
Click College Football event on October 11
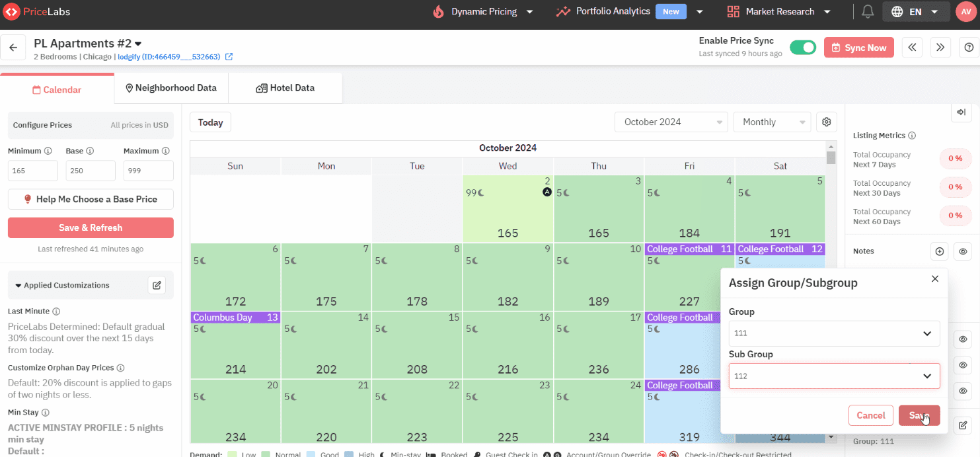(689, 249)
